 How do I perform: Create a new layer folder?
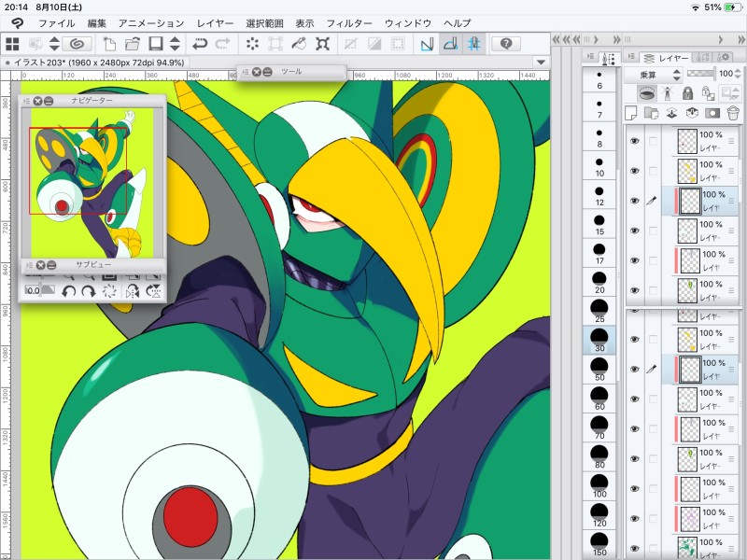coord(651,113)
